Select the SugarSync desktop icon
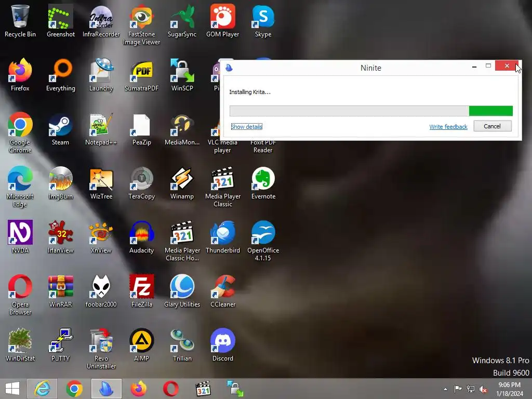This screenshot has height=399, width=532. coord(182,21)
